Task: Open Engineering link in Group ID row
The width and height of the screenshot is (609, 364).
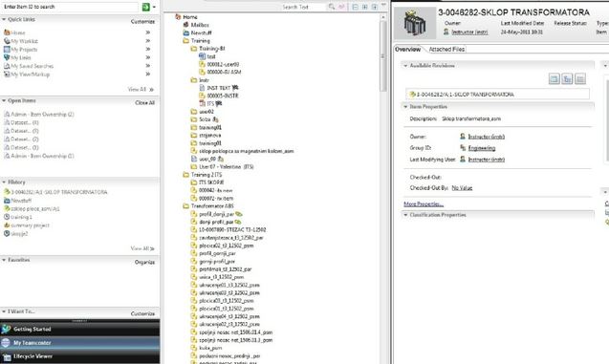Action: click(x=482, y=148)
